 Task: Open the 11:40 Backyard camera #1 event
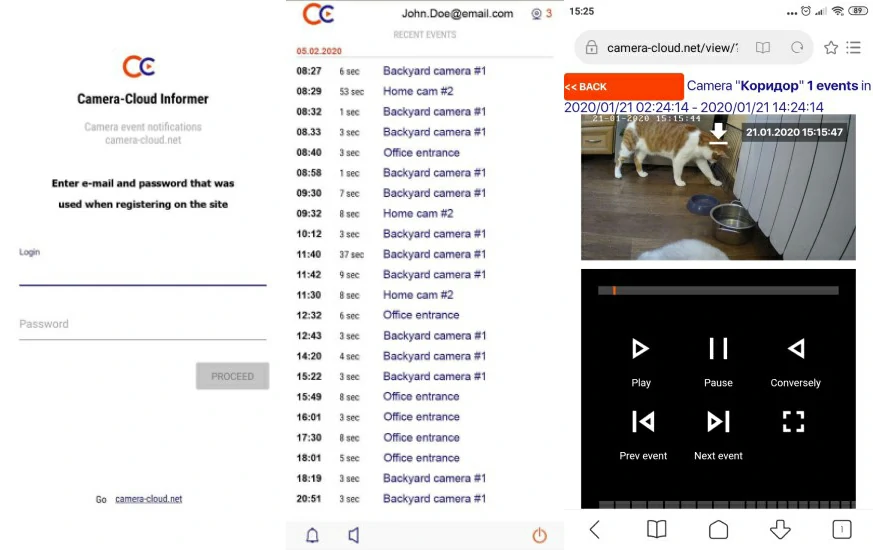[x=391, y=254]
